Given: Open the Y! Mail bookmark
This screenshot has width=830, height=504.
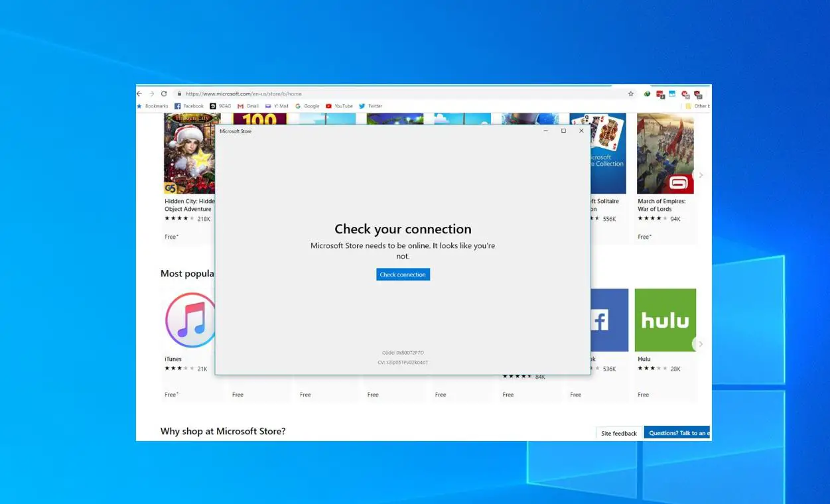Looking at the screenshot, I should click(x=277, y=106).
